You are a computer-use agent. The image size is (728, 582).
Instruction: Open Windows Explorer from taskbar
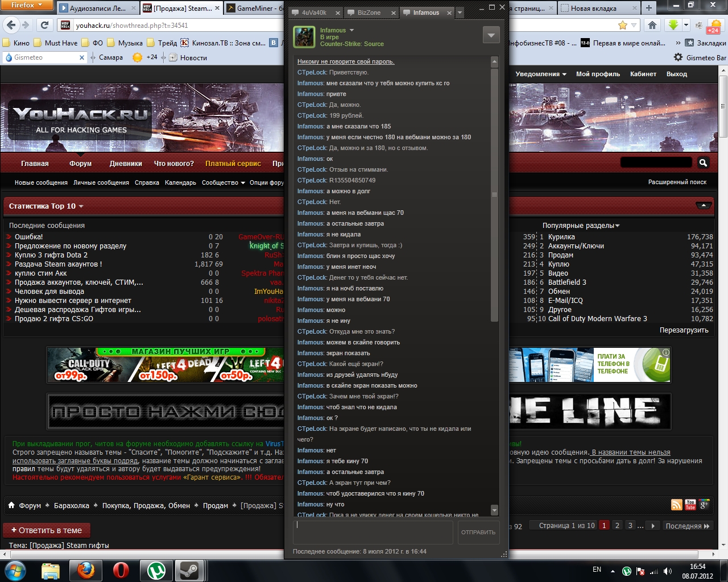[x=51, y=571]
